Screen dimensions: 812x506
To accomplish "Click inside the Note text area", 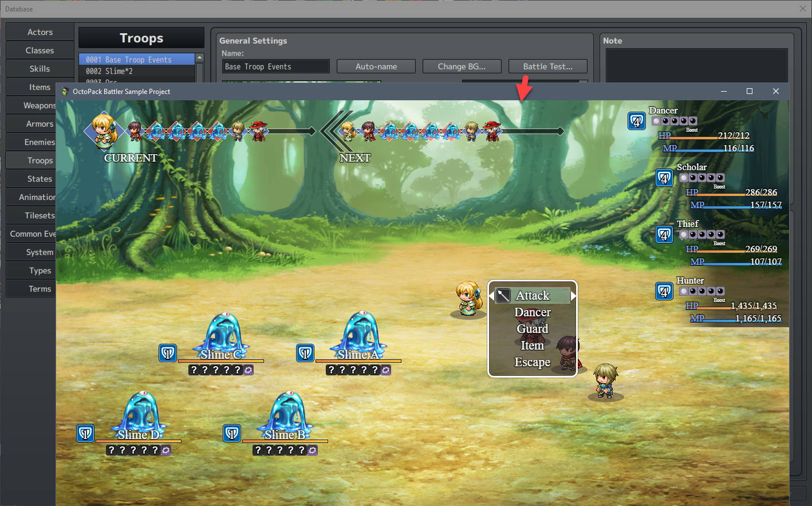I will 696,65.
